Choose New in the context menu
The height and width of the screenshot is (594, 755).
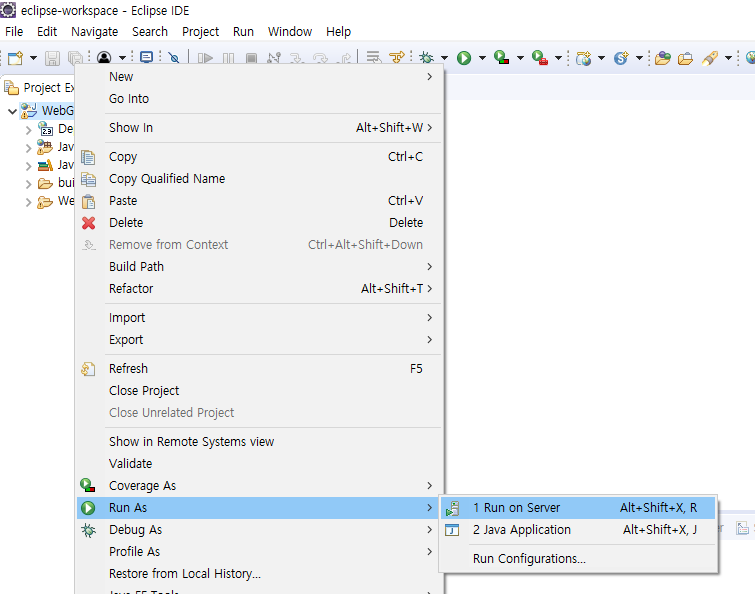260,77
